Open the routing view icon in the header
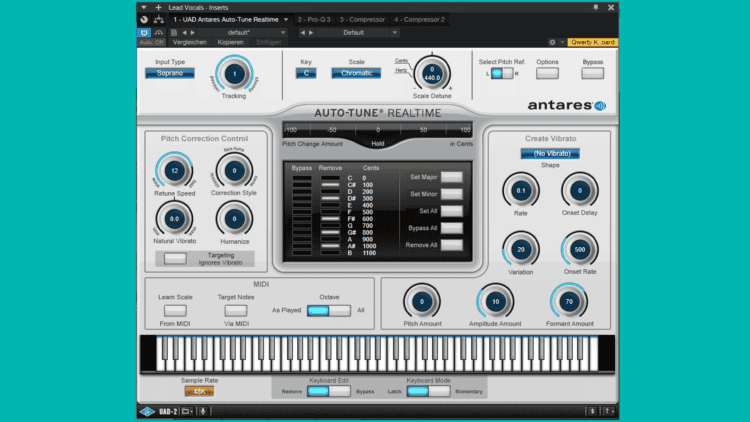This screenshot has height=422, width=750. pyautogui.click(x=159, y=20)
